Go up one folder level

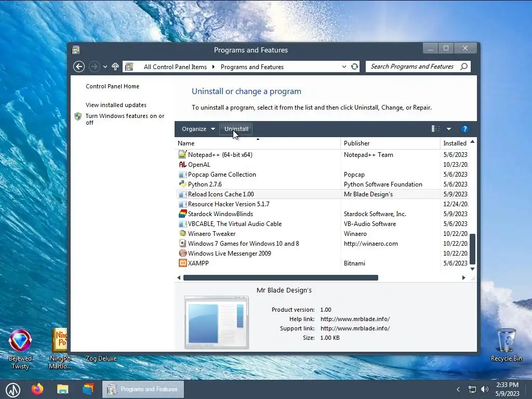(x=115, y=66)
